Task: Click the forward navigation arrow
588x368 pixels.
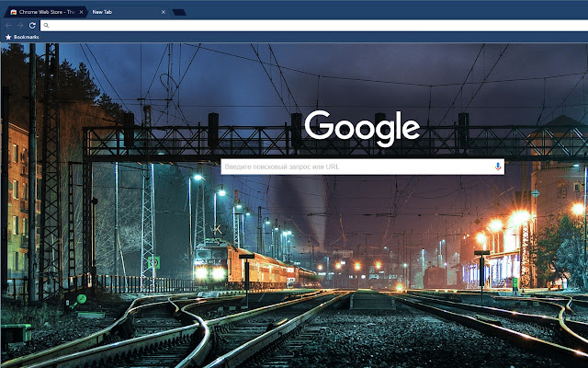Action: click(x=20, y=25)
